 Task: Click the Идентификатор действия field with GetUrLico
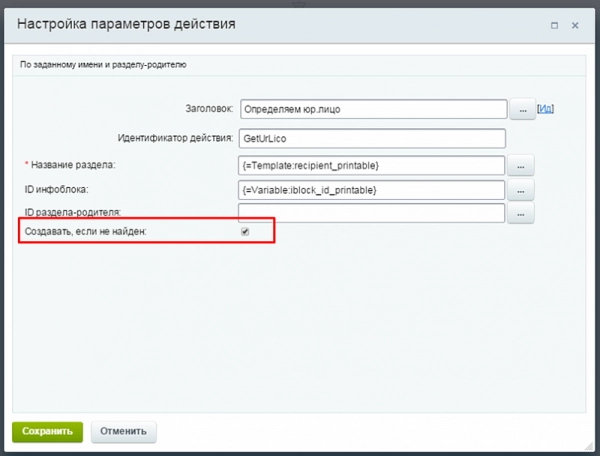[x=372, y=138]
